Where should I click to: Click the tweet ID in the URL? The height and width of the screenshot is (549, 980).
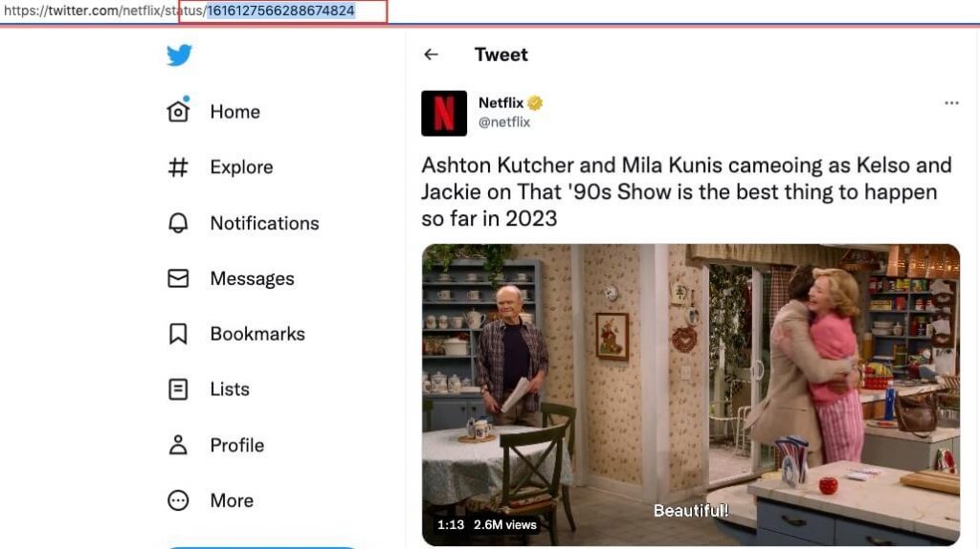click(280, 11)
